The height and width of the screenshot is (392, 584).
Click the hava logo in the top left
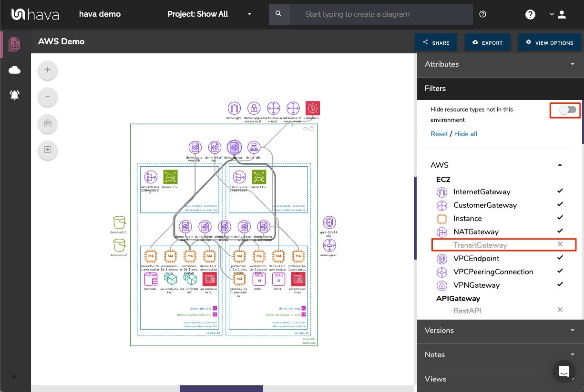pos(35,14)
